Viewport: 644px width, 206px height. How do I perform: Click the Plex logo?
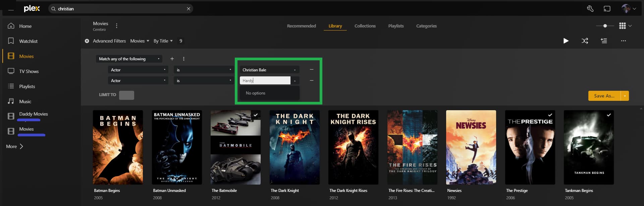pos(32,8)
